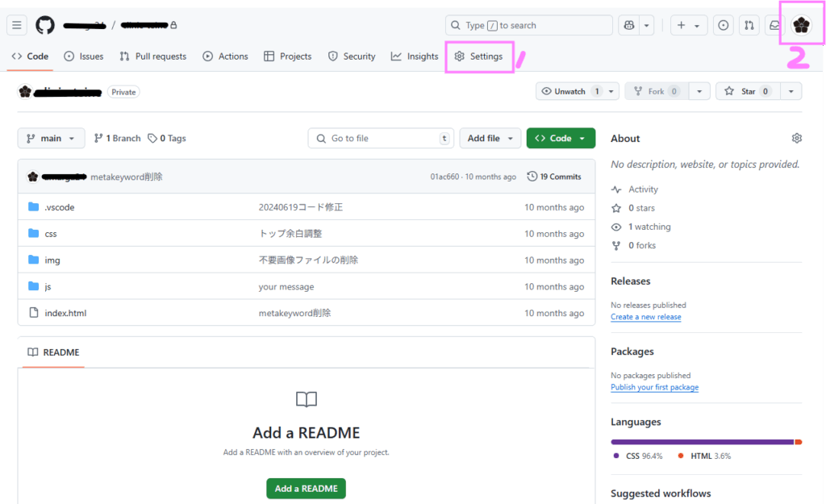
Task: Click the user profile avatar
Action: [801, 26]
